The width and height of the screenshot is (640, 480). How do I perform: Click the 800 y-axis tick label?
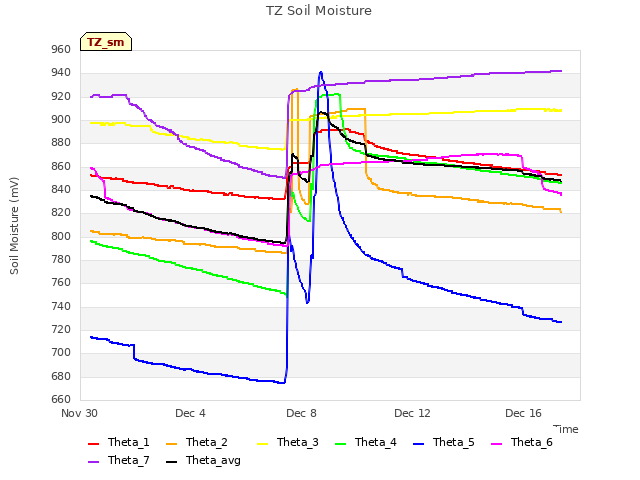coord(61,236)
